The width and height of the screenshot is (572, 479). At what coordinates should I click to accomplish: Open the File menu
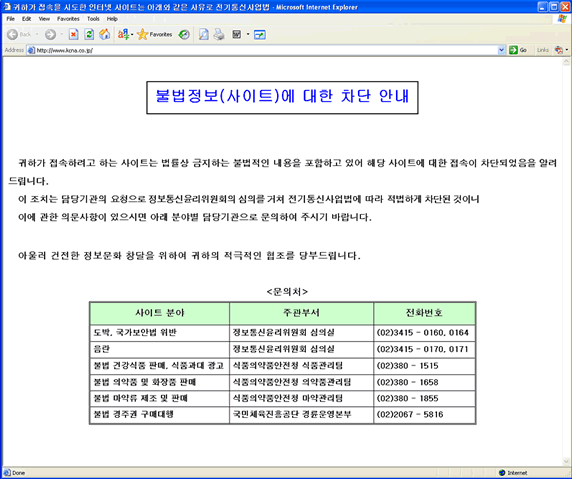[11, 19]
